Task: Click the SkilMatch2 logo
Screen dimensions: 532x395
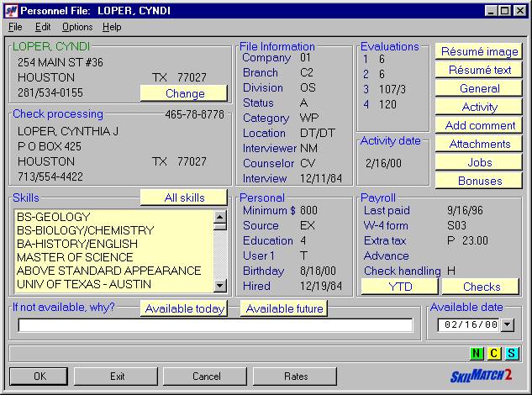Action: tap(482, 376)
